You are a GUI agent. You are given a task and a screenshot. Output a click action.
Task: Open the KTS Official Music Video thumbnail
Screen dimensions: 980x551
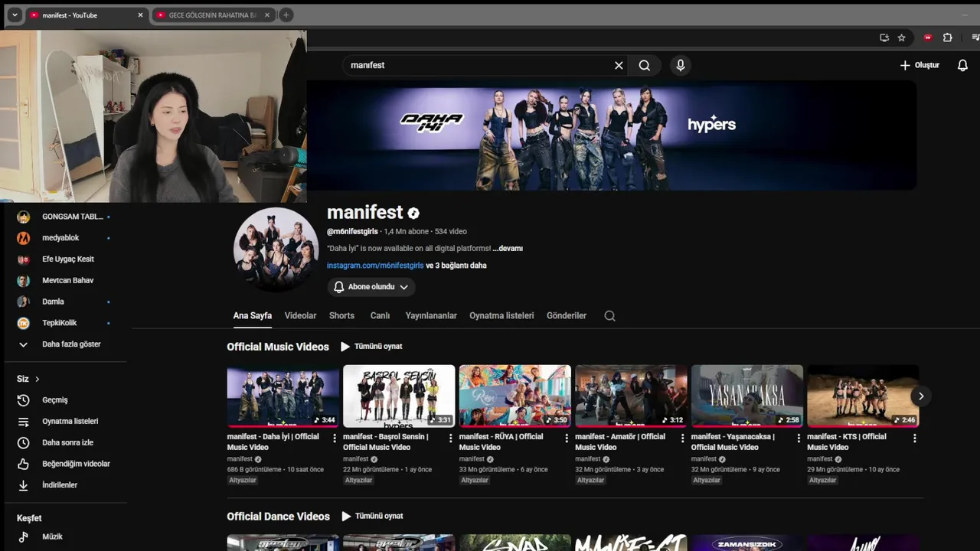click(x=863, y=396)
